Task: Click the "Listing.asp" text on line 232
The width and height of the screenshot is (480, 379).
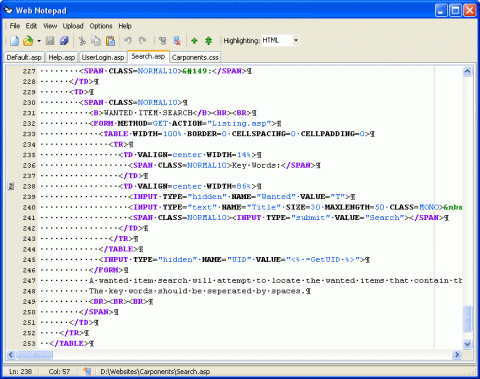Action: pos(239,123)
